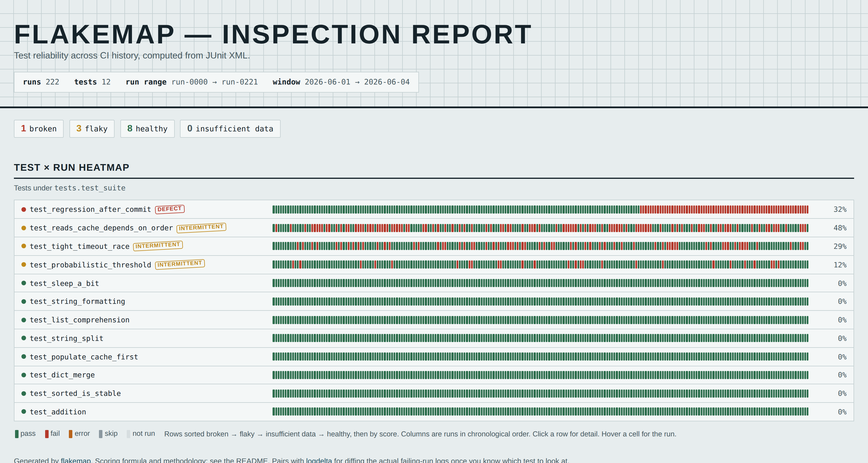Click the DEFECT badge on test_regression_after_commit
Viewport: 868px width, 463px height.
[x=170, y=209]
